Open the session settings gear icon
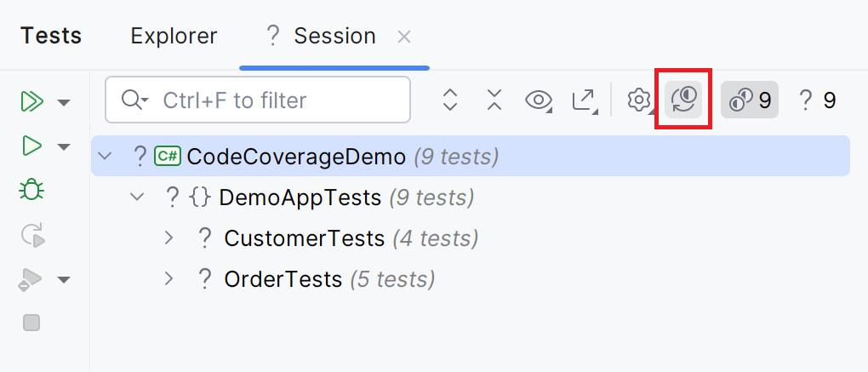Viewport: 868px width, 372px height. (638, 100)
